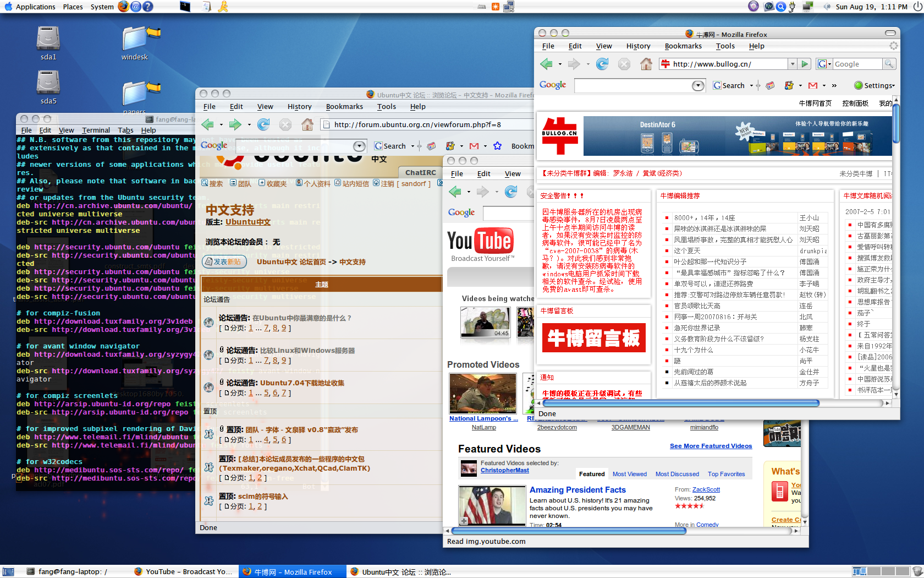Click the National Lampoon's promoted video thumbnail
Viewport: 924px width, 578px height.
click(x=483, y=393)
